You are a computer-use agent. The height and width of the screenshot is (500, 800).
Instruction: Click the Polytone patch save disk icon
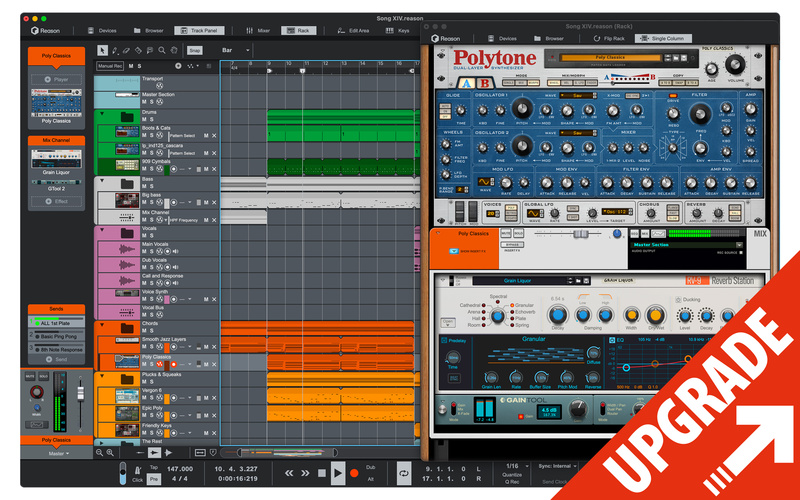(x=684, y=58)
